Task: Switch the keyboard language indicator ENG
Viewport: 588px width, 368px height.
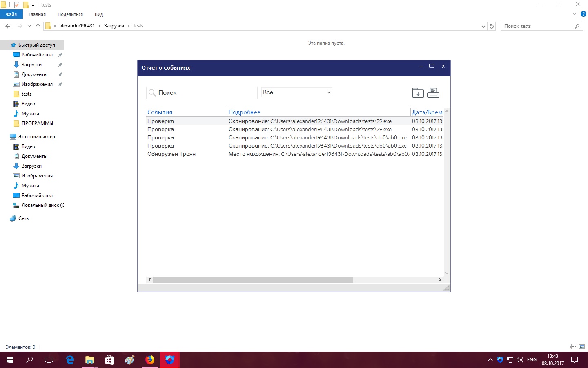Action: (532, 360)
